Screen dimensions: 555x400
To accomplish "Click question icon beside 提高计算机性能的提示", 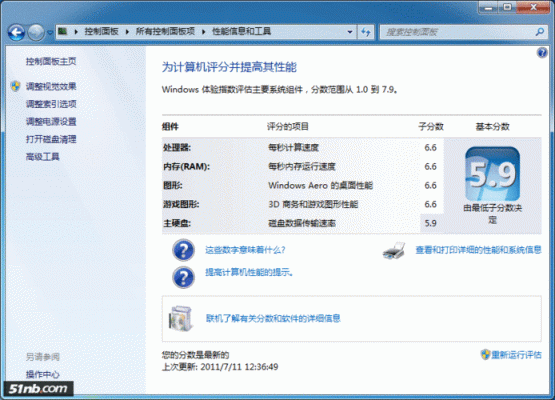I will tap(183, 277).
